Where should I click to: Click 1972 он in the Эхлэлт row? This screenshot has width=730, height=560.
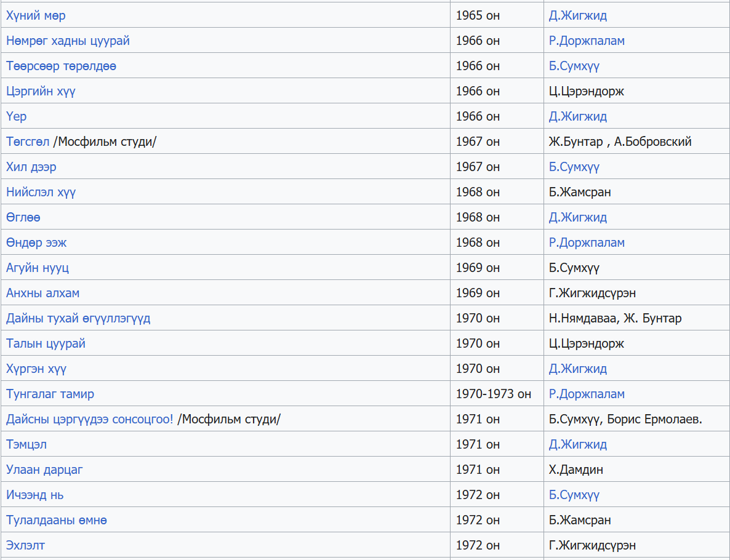pos(478,545)
